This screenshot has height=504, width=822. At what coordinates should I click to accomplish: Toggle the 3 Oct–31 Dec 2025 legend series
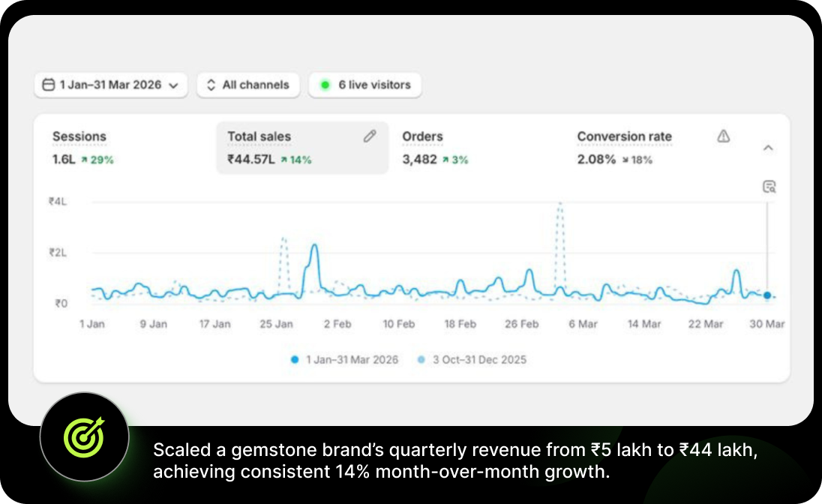[x=471, y=360]
